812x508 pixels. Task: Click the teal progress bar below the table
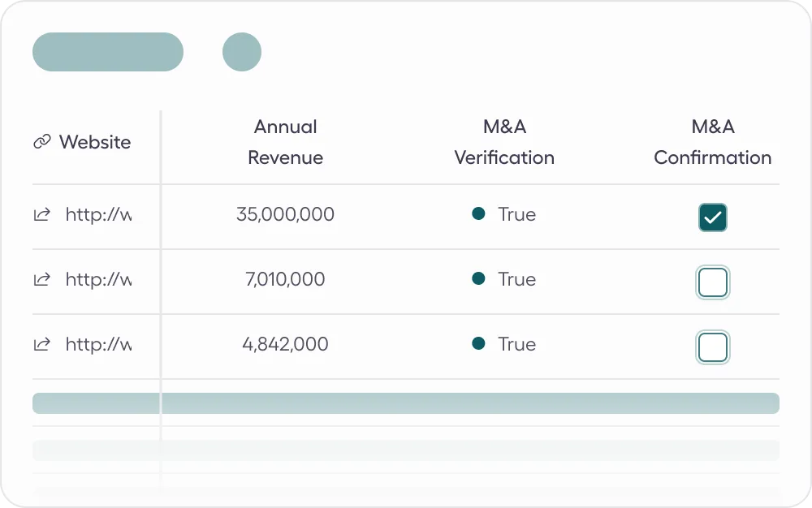(405, 403)
